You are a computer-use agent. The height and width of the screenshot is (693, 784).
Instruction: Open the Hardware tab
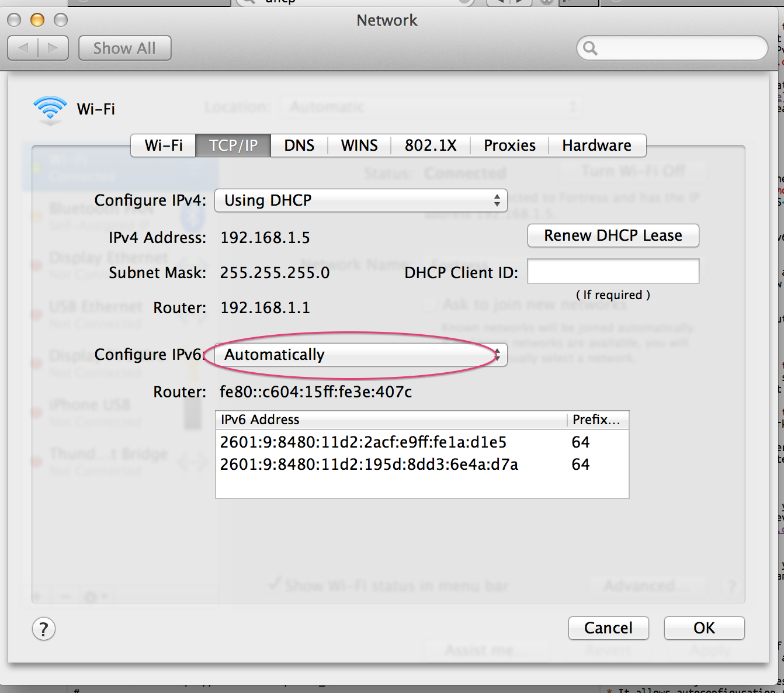[x=596, y=145]
